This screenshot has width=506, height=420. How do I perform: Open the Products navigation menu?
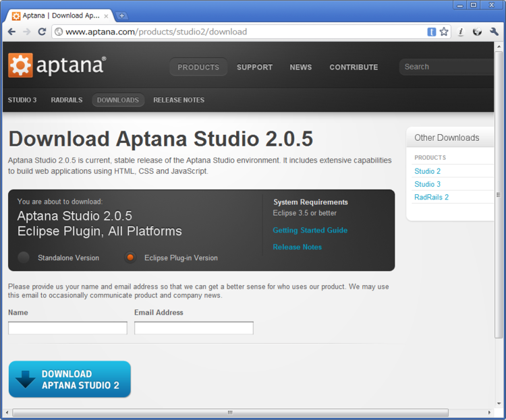click(198, 67)
